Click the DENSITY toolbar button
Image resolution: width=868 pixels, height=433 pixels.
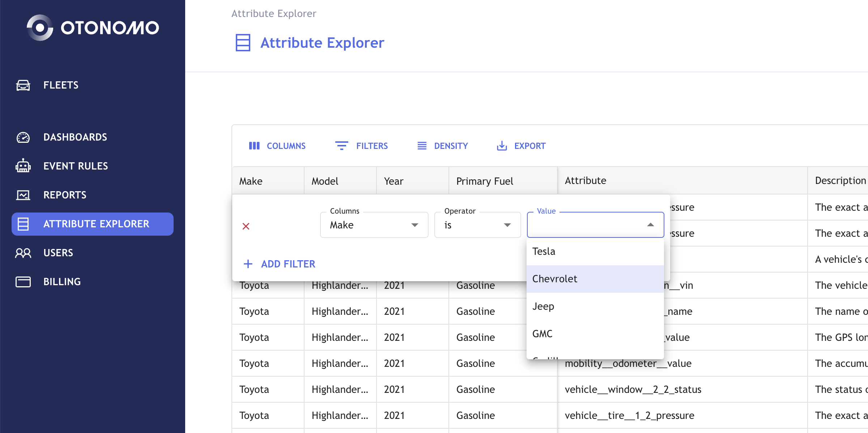pos(443,146)
